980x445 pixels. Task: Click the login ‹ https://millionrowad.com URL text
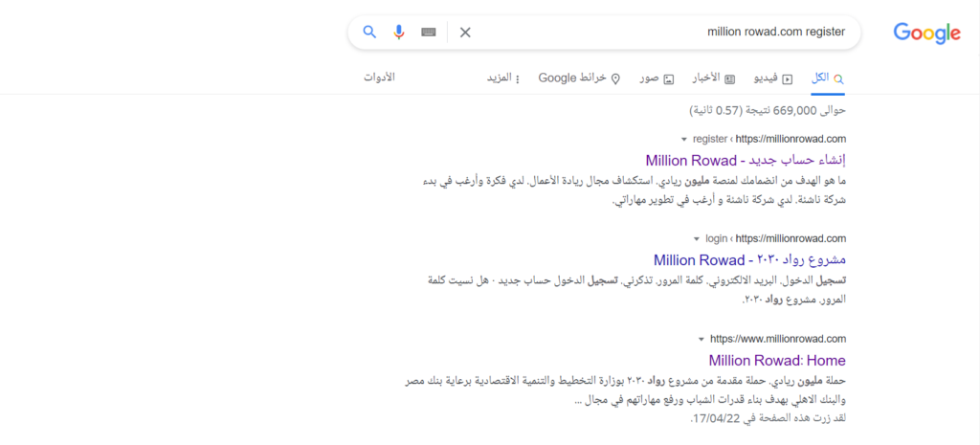click(775, 238)
